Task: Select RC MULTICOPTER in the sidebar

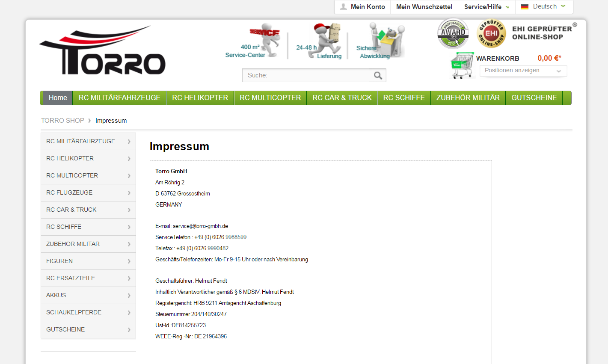Action: (88, 175)
